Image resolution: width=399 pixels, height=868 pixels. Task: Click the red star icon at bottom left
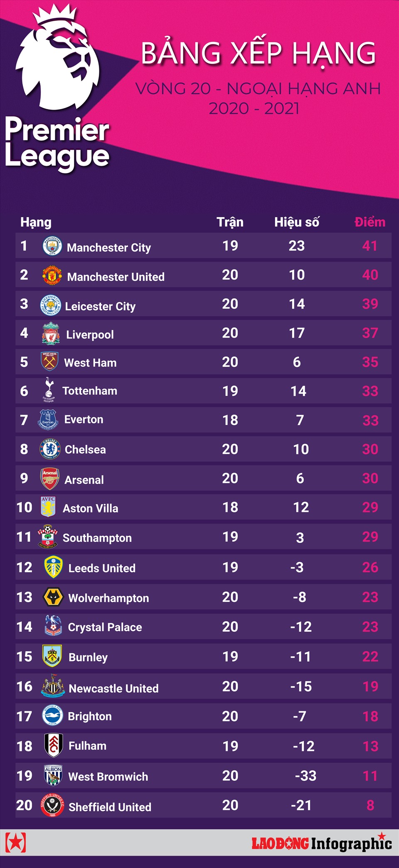tap(15, 842)
